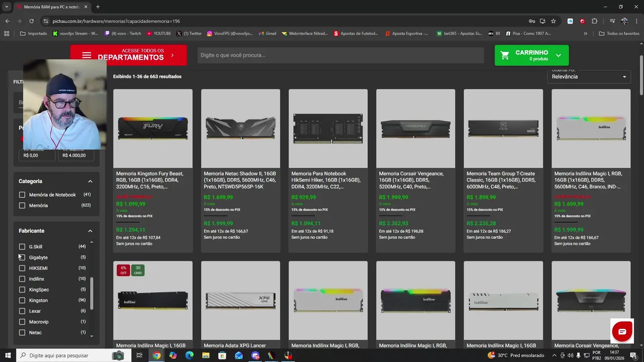Edit the minimum price R$ 0,00 field
The width and height of the screenshot is (644, 362).
pyautogui.click(x=37, y=155)
